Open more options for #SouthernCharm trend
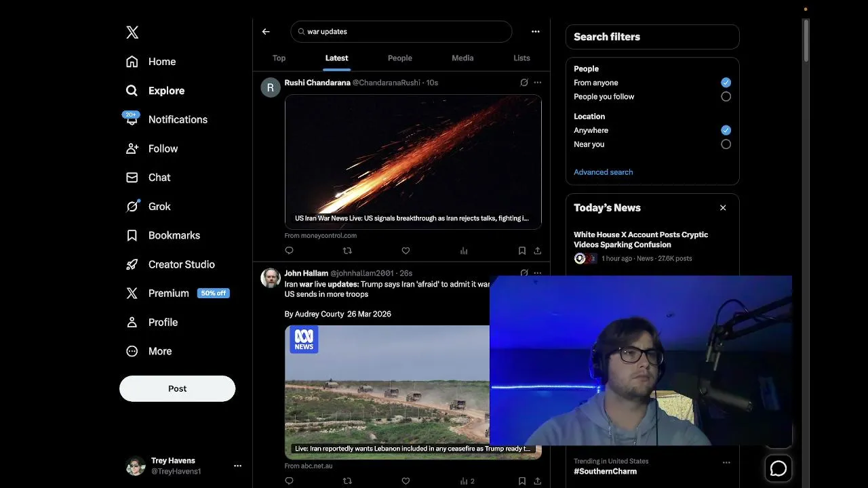Viewport: 868px width, 488px height. (726, 462)
